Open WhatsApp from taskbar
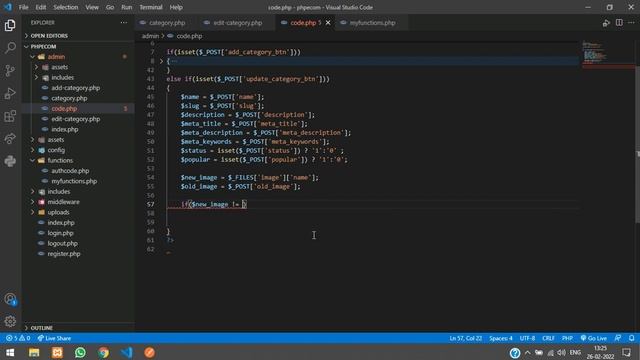The width and height of the screenshot is (640, 360). [x=80, y=352]
